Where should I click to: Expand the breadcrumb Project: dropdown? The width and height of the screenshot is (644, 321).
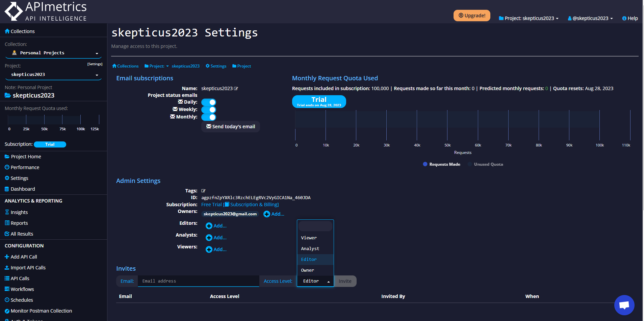(157, 66)
